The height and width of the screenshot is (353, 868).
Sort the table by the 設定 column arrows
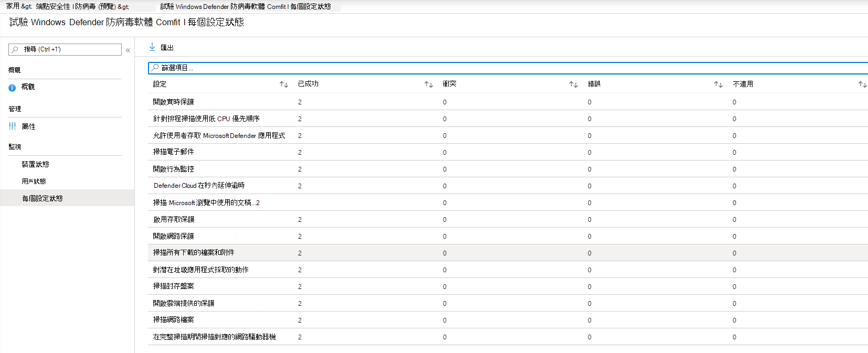tap(284, 84)
